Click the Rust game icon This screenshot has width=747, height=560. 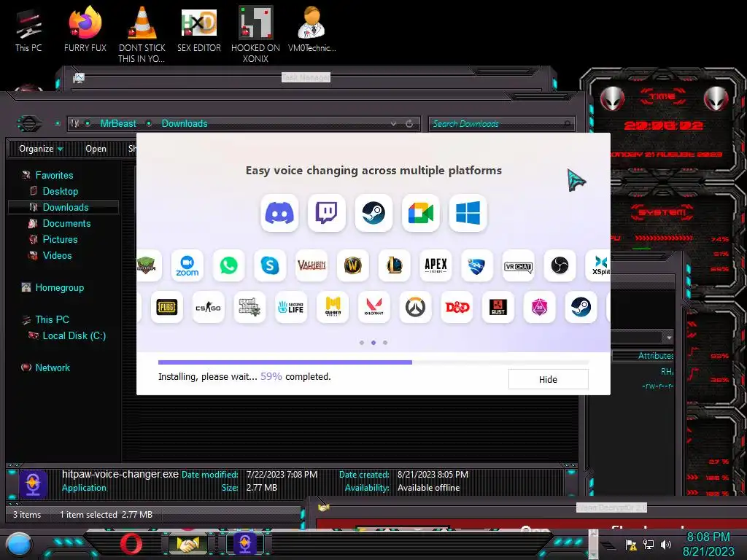pyautogui.click(x=498, y=307)
